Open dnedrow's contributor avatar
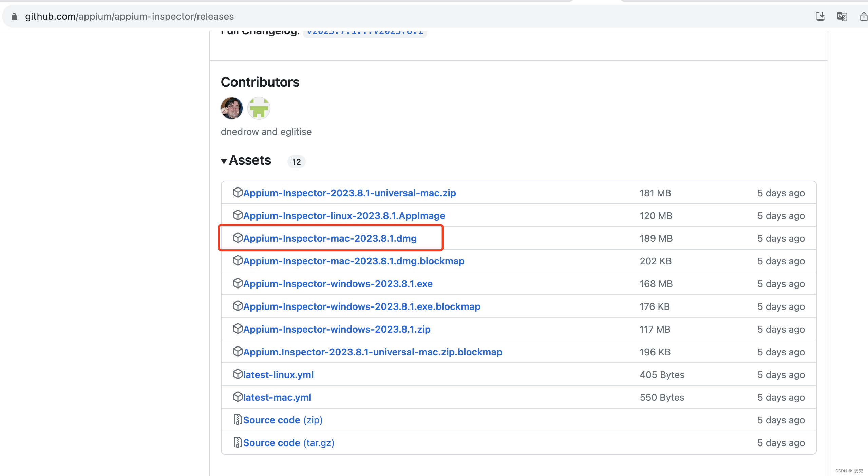The width and height of the screenshot is (868, 476). click(231, 108)
